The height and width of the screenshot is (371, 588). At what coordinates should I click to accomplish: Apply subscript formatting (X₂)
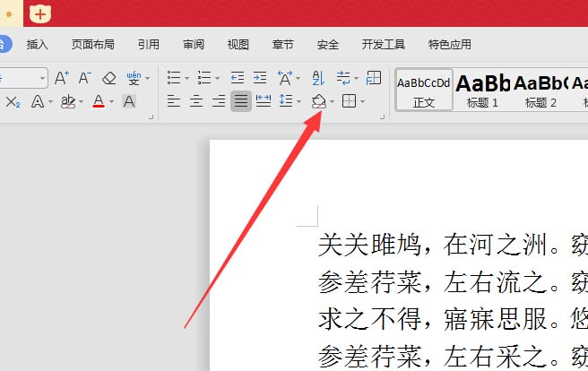(x=13, y=101)
